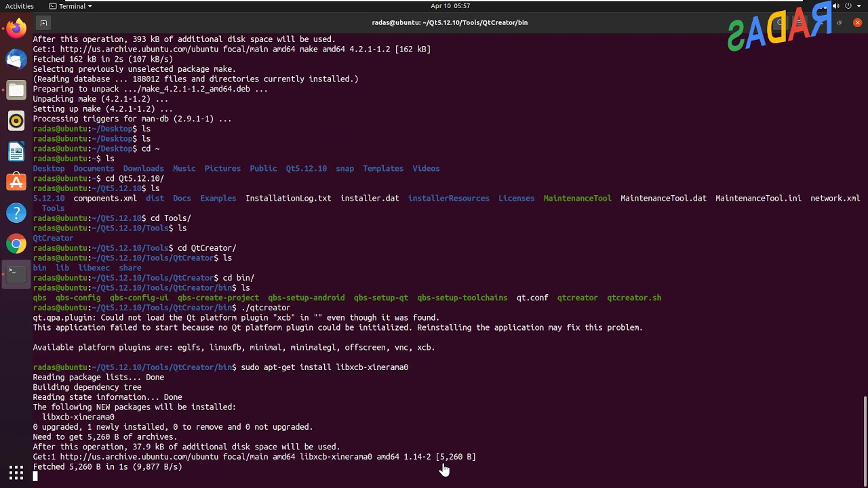The image size is (868, 488).
Task: Restore the terminal window size
Action: pos(840,22)
